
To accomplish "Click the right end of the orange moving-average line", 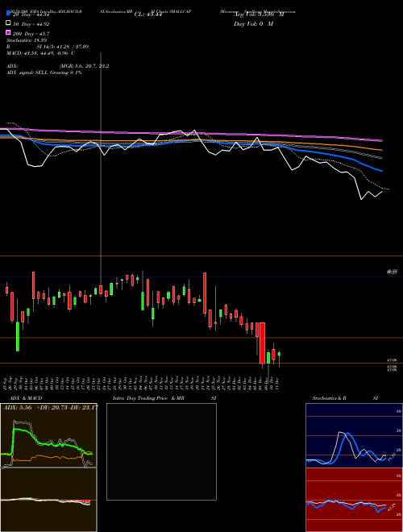I will 381,150.
